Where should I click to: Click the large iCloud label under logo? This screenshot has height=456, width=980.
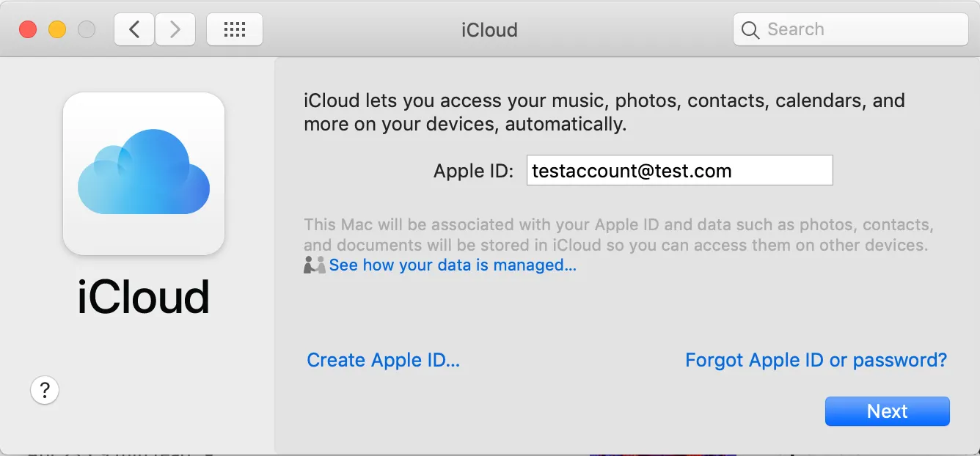coord(144,296)
